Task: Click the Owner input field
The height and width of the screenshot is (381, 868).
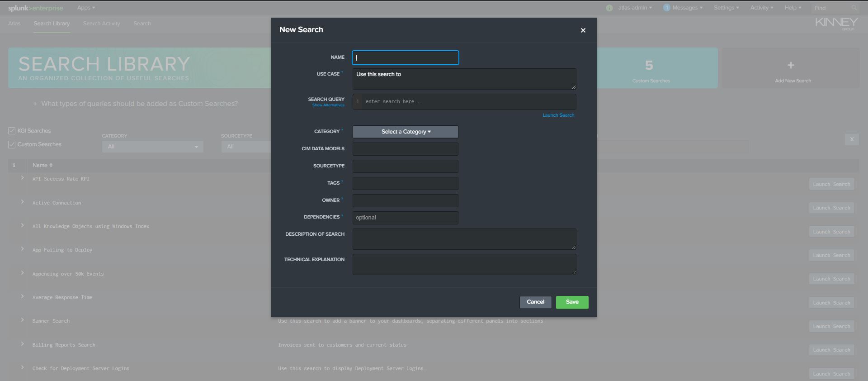Action: tap(406, 200)
